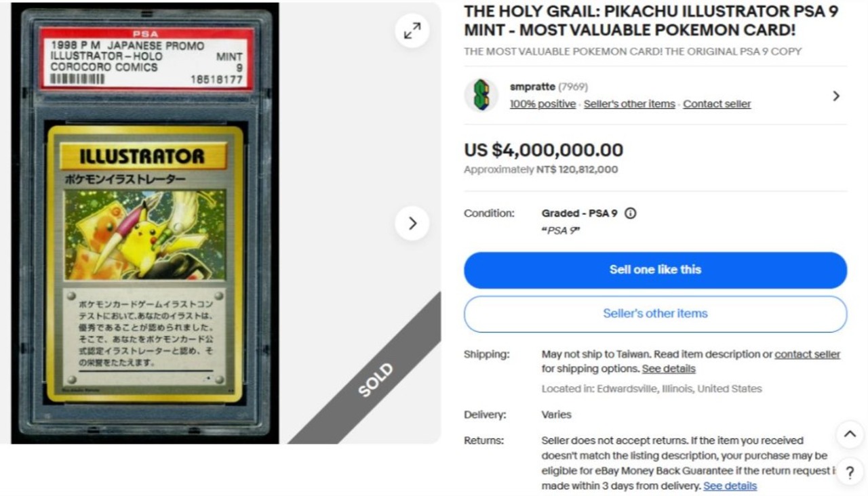Show the next product image
The height and width of the screenshot is (496, 868).
click(412, 223)
